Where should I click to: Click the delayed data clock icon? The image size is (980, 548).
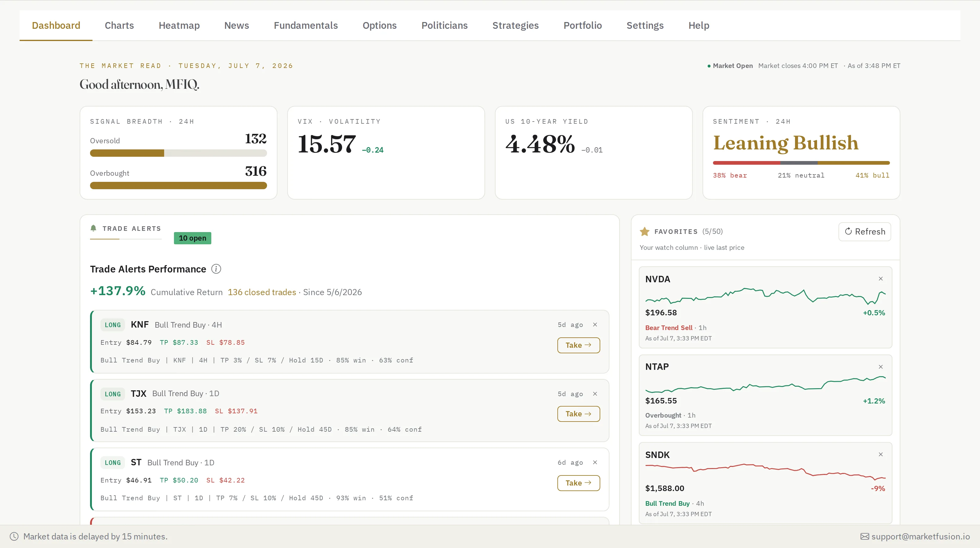point(14,537)
